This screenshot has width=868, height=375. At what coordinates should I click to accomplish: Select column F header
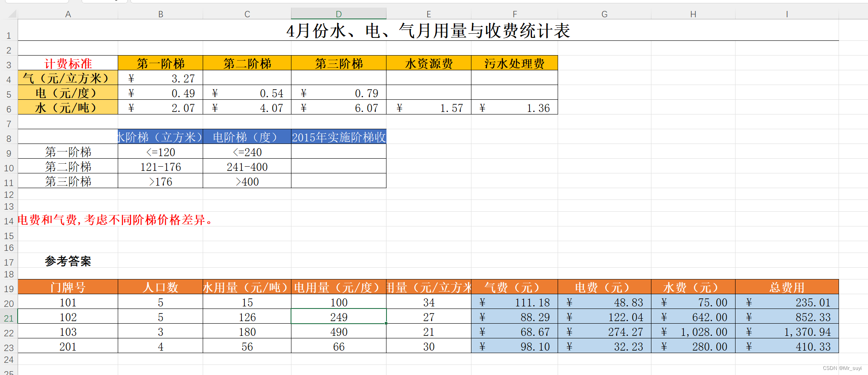click(x=515, y=14)
